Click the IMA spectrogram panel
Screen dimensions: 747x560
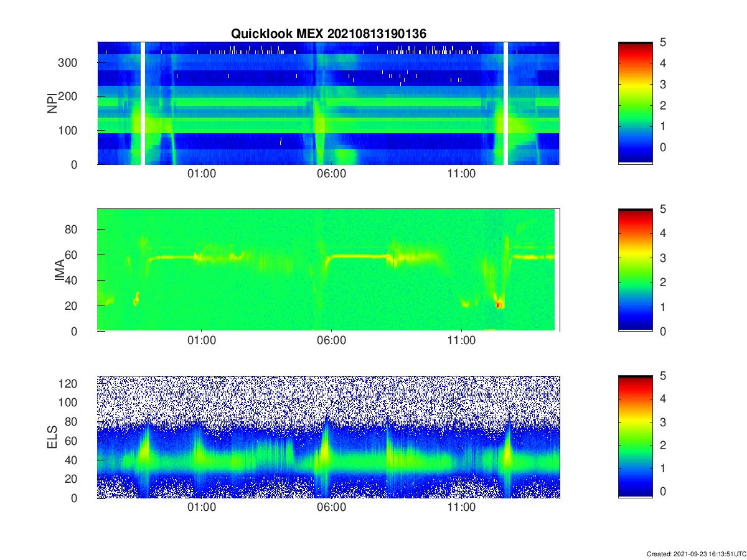(x=329, y=270)
